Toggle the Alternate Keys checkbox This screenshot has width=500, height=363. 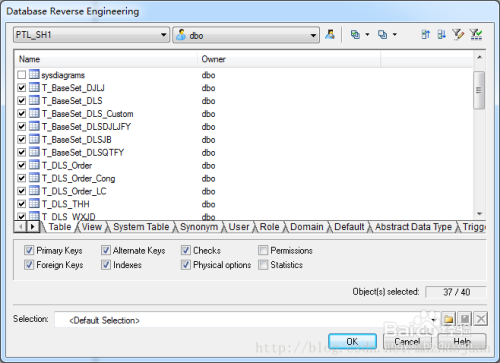tap(106, 250)
